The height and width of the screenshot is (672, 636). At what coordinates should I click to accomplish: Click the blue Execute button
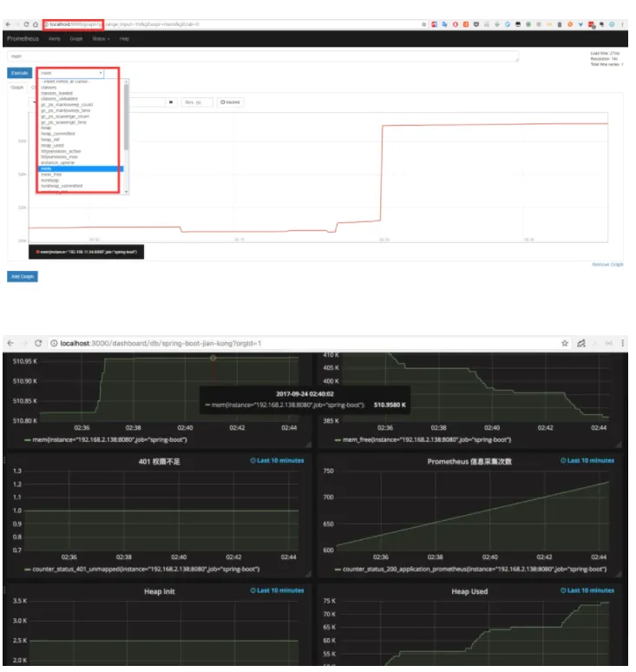click(x=19, y=73)
